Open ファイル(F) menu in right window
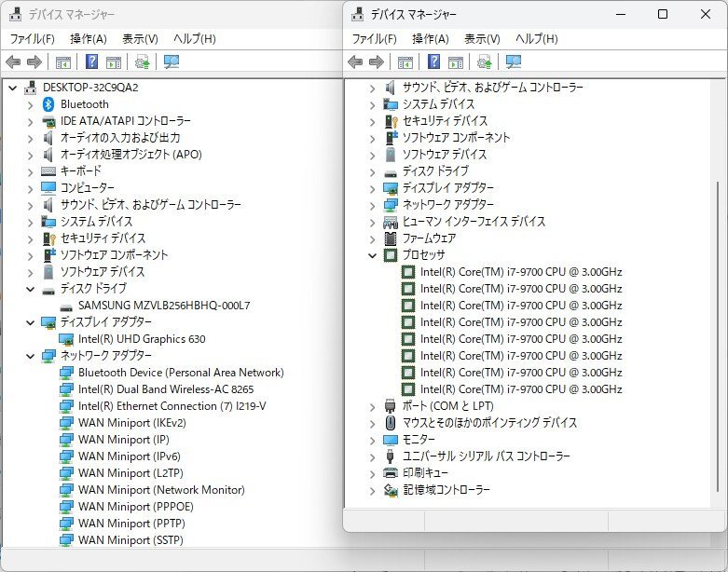 [x=374, y=39]
